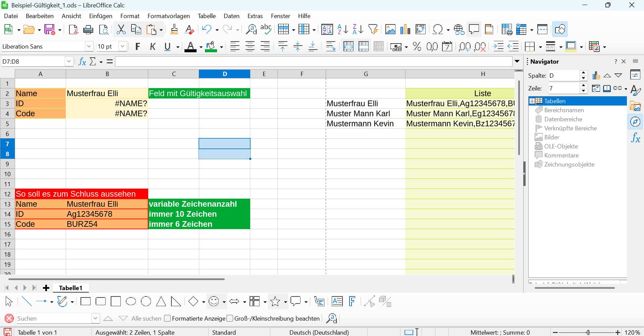Click the Clone Formatting paintbrush
Image resolution: width=644 pixels, height=336 pixels.
coord(174,29)
